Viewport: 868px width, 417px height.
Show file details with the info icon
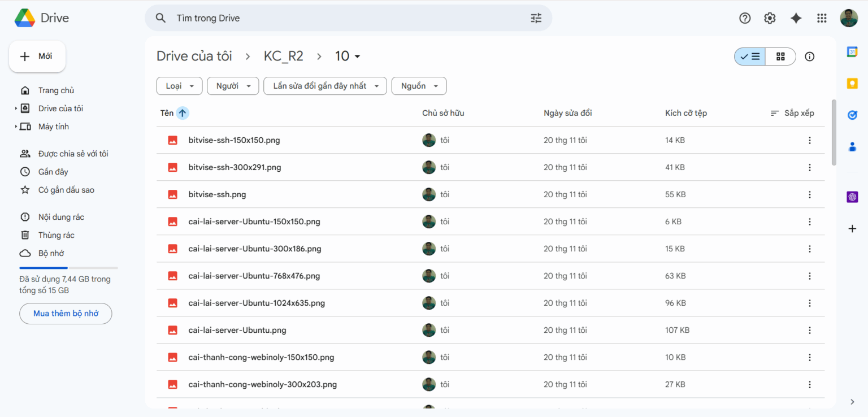pyautogui.click(x=809, y=57)
